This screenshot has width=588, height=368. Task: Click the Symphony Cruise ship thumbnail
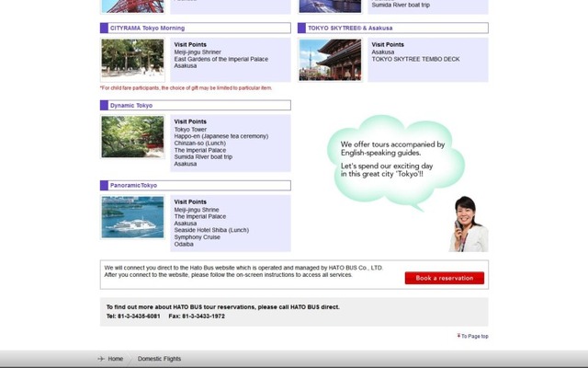[132, 217]
